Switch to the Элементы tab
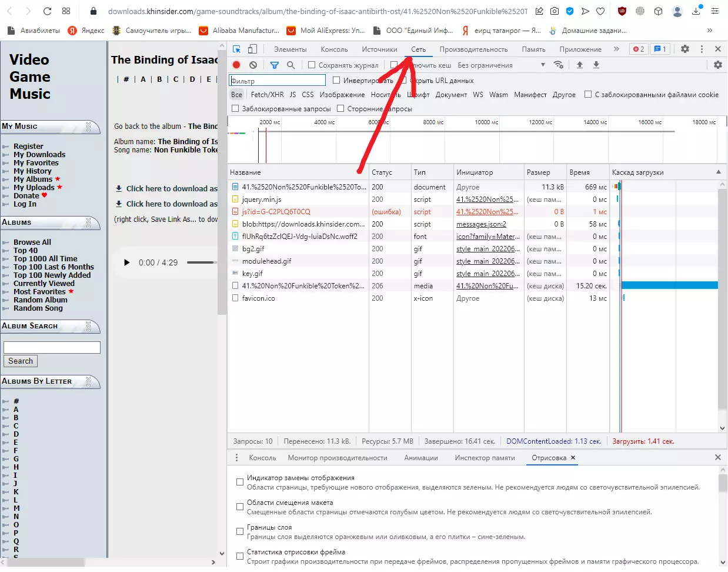 pos(290,49)
